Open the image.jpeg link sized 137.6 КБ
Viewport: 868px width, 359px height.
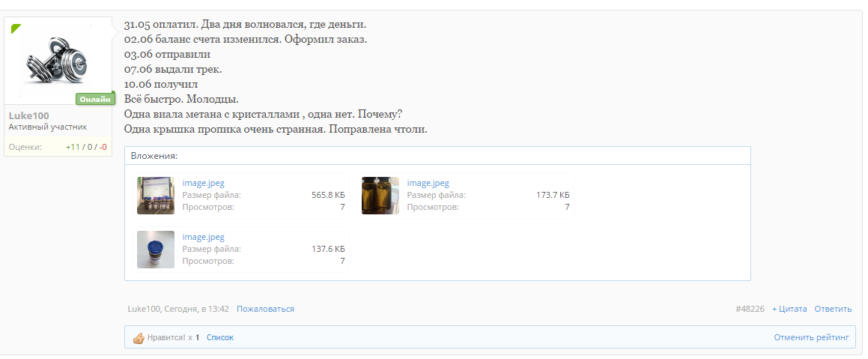[203, 237]
